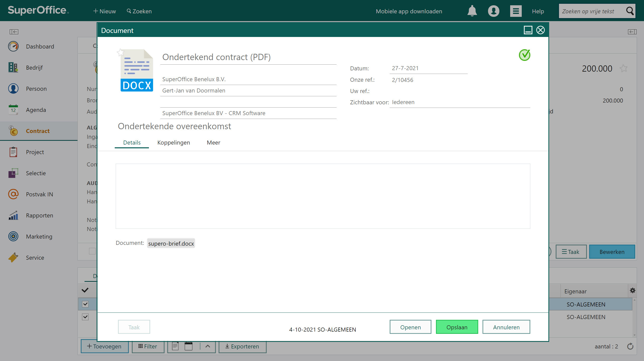The image size is (644, 361).
Task: Switch to the Koppelingen tab
Action: (x=174, y=143)
